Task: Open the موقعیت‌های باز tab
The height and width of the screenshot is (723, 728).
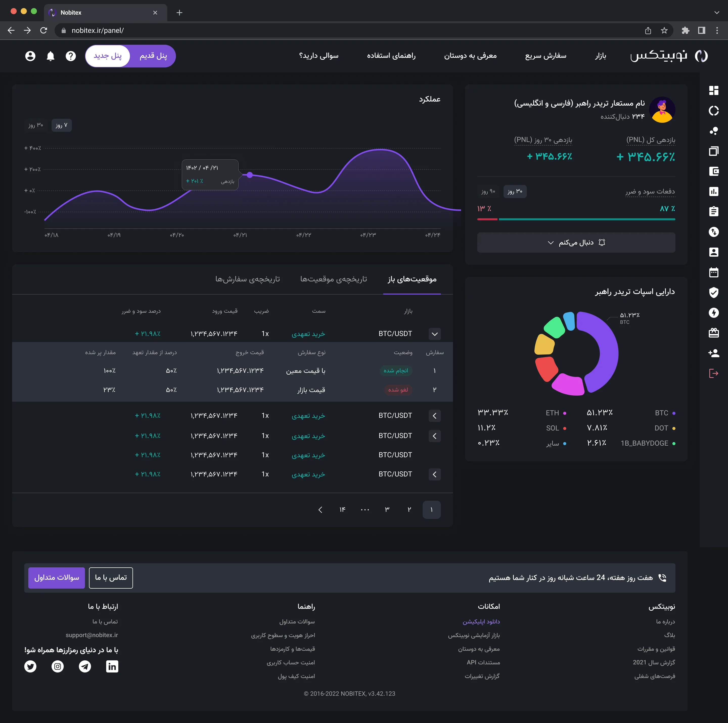Action: (x=412, y=279)
